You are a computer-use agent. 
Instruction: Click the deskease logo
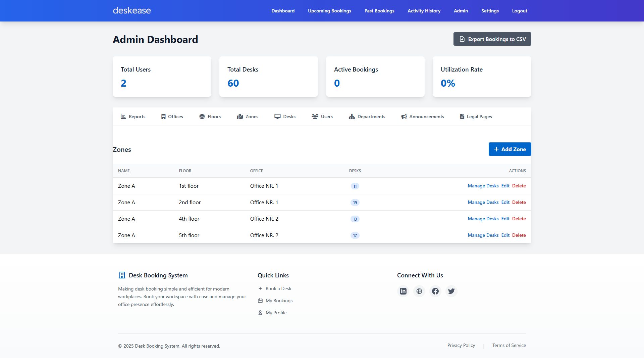coord(132,10)
